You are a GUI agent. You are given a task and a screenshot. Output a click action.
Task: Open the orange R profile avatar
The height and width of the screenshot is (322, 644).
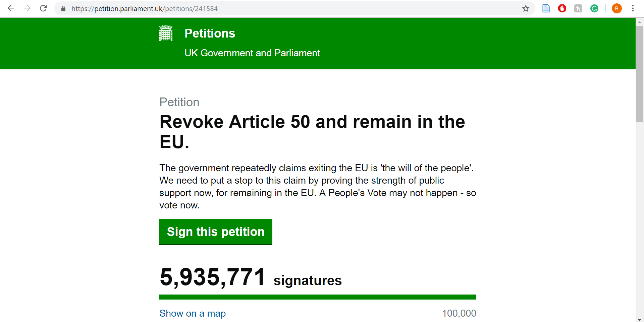[x=616, y=8]
